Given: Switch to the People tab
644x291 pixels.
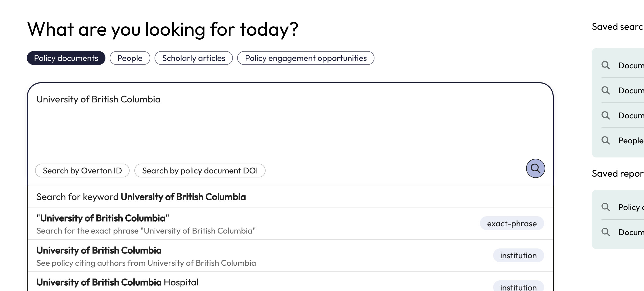Looking at the screenshot, I should (x=130, y=58).
